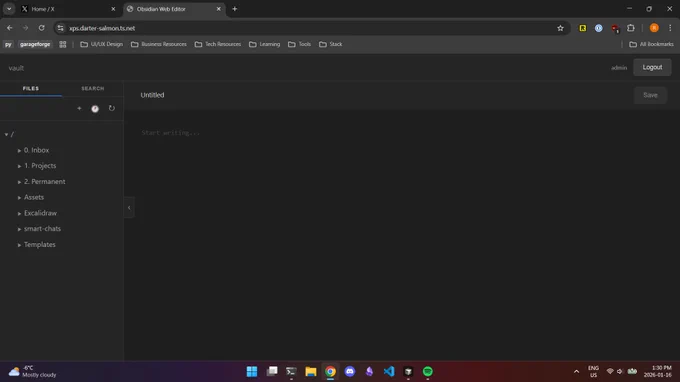680x382 pixels.
Task: Close the "Obsidian Web Editor" browser tab
Action: (x=219, y=9)
